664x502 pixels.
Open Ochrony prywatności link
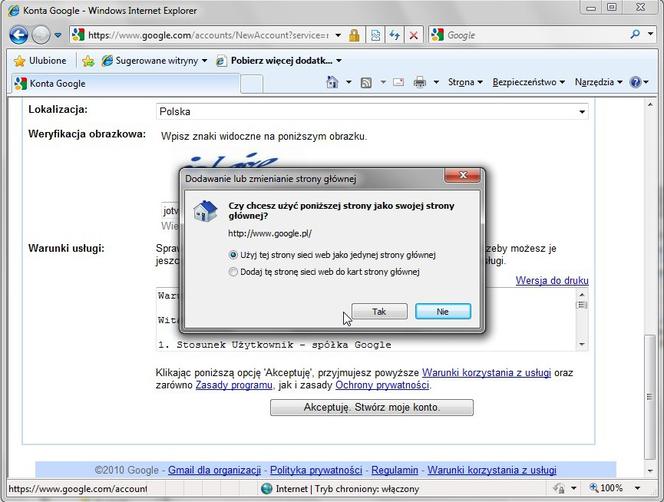[x=382, y=385]
